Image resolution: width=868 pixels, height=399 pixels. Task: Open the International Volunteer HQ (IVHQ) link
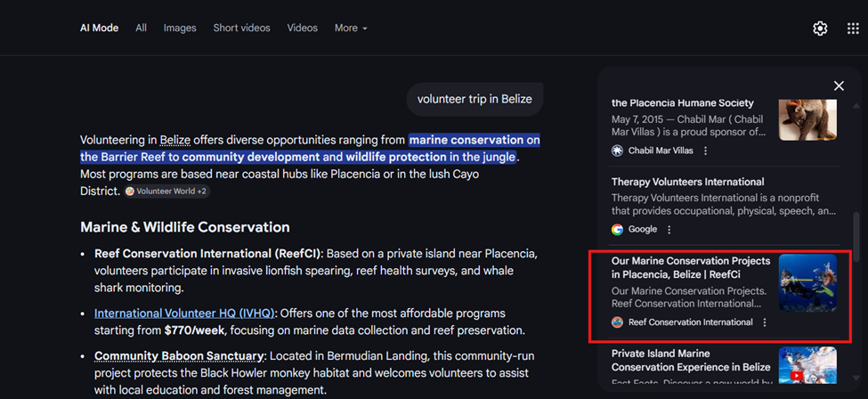tap(184, 313)
